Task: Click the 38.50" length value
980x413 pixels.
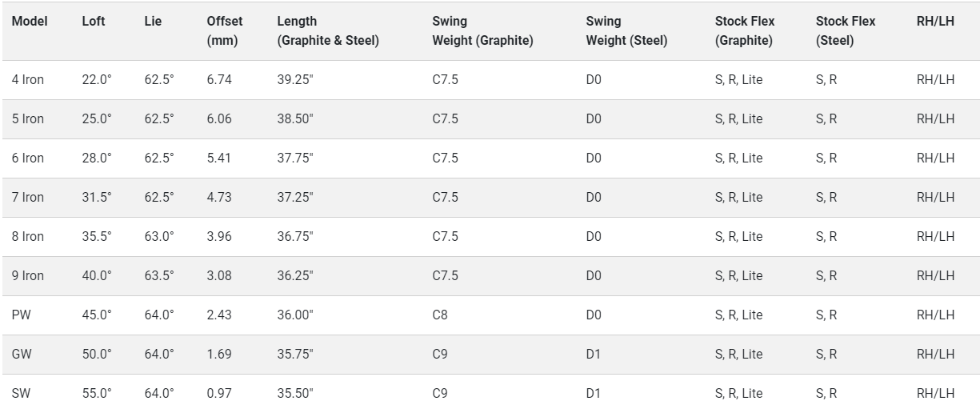Action: [x=295, y=119]
